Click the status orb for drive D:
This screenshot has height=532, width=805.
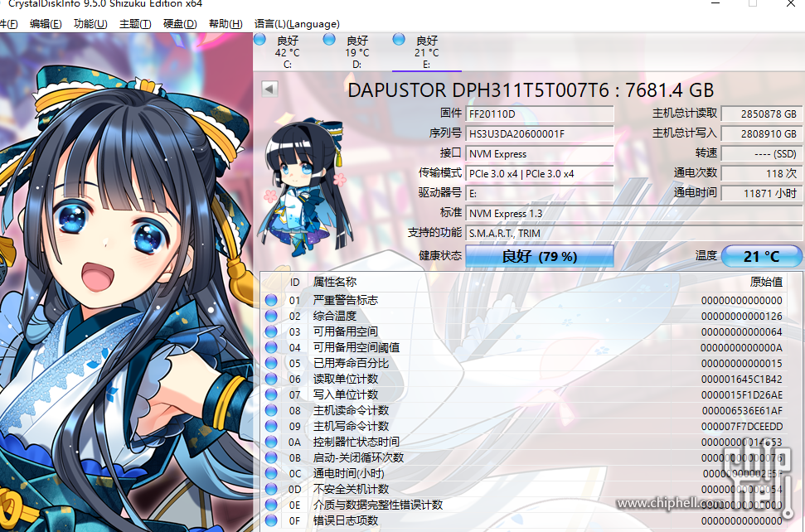(x=329, y=39)
